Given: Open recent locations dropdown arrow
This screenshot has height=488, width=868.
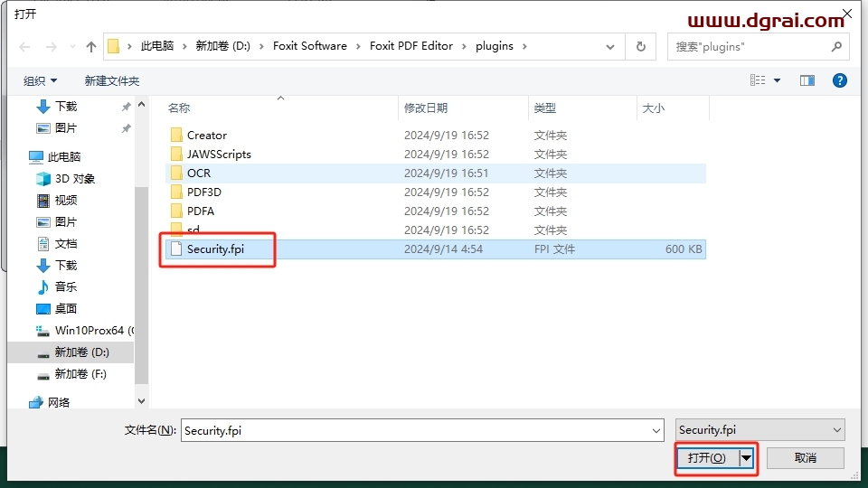Looking at the screenshot, I should pyautogui.click(x=72, y=47).
